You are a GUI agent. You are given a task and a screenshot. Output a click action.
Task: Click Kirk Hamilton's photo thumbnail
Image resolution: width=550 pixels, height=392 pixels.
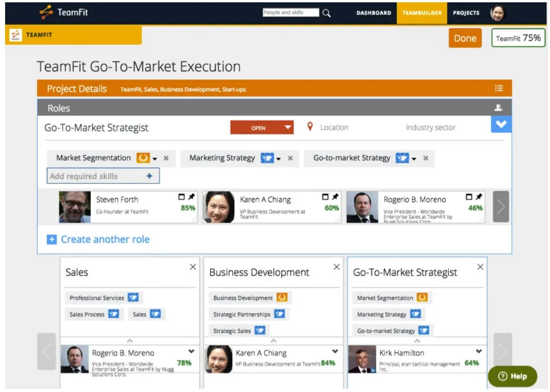pyautogui.click(x=362, y=359)
